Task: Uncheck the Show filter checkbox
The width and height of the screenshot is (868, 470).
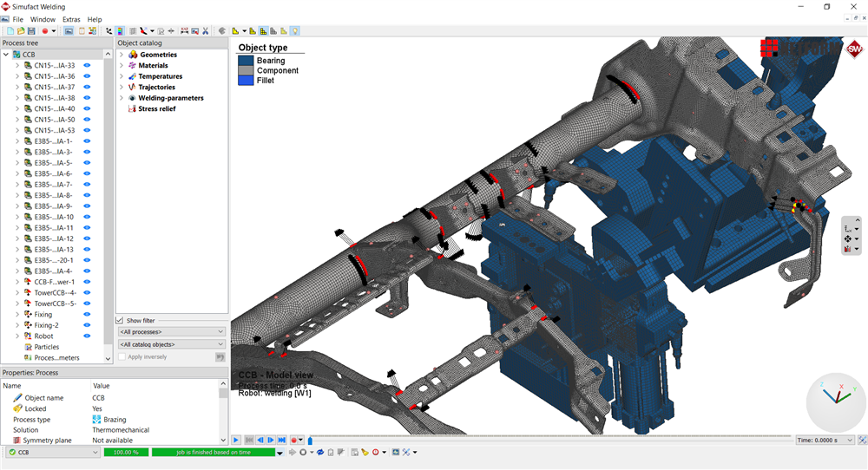Action: point(121,320)
